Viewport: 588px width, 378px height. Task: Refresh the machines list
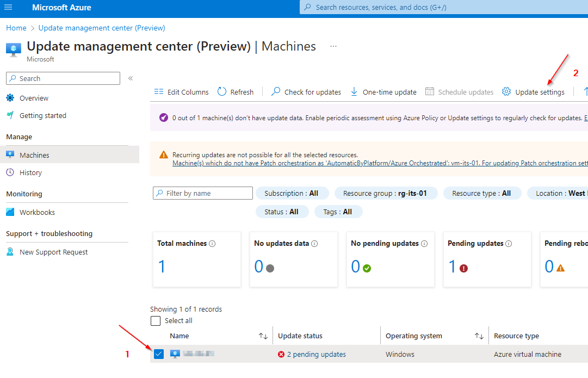(x=236, y=92)
